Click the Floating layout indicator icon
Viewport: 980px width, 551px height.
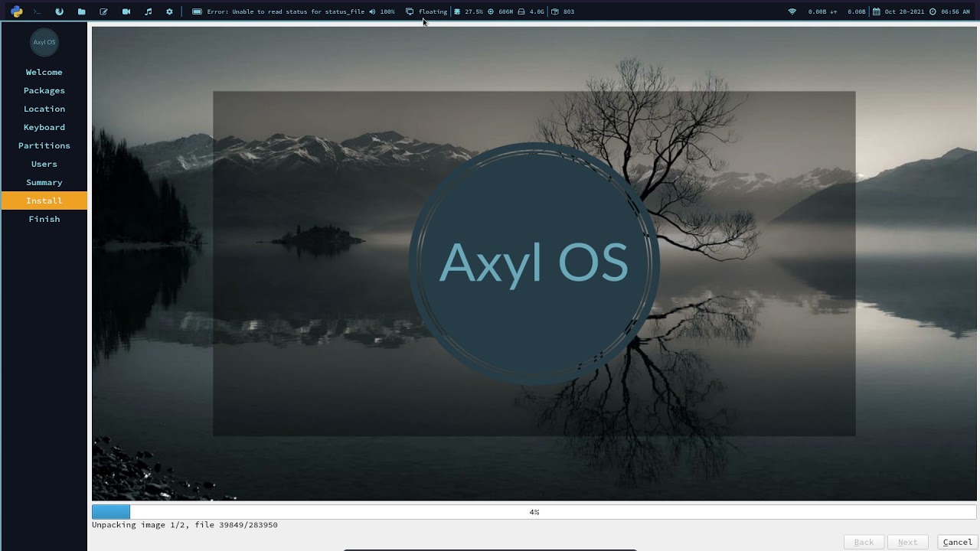[410, 11]
